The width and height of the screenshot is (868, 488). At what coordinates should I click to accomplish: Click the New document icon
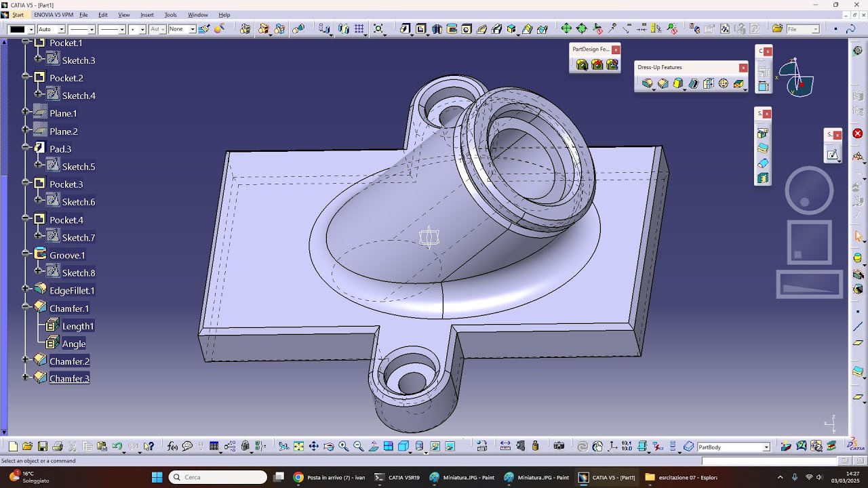(x=13, y=446)
